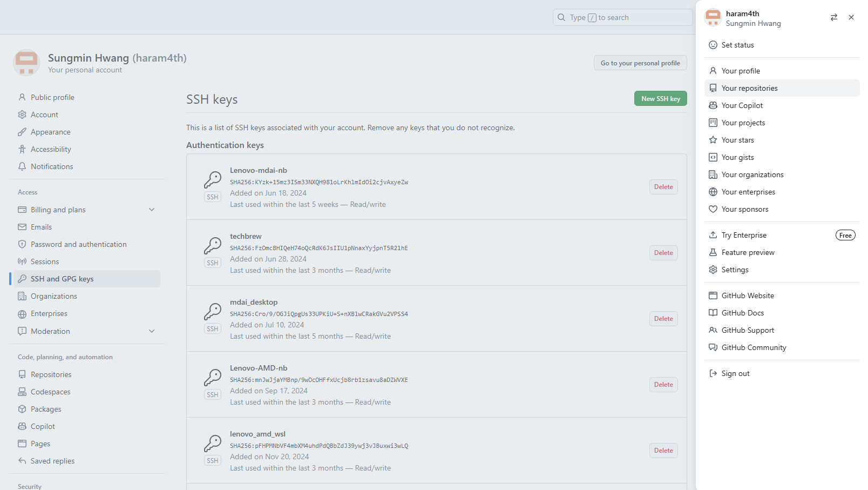Click the Emails envelope icon in sidebar

point(22,227)
